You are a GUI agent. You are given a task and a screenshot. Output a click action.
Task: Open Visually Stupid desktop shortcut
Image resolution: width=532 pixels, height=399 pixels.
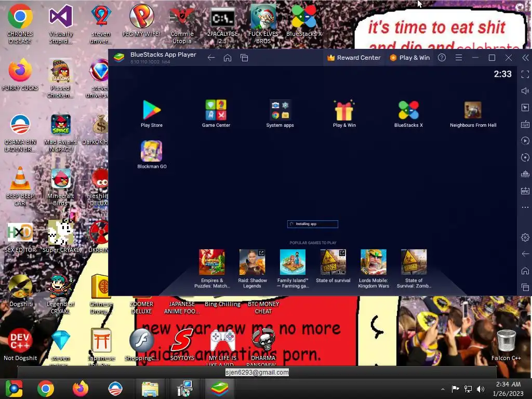click(x=61, y=24)
